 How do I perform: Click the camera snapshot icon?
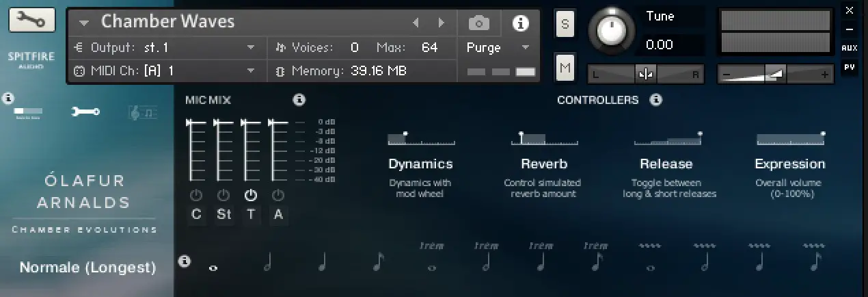click(479, 23)
